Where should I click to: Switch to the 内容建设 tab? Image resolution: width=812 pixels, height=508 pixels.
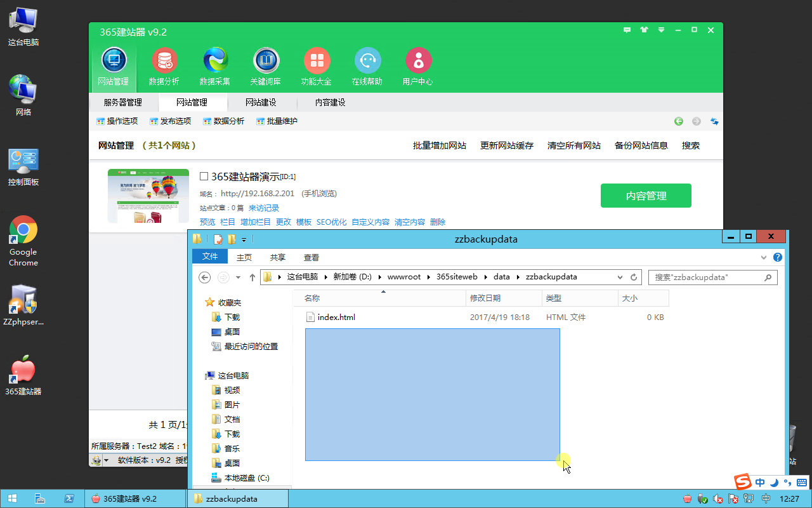(331, 102)
